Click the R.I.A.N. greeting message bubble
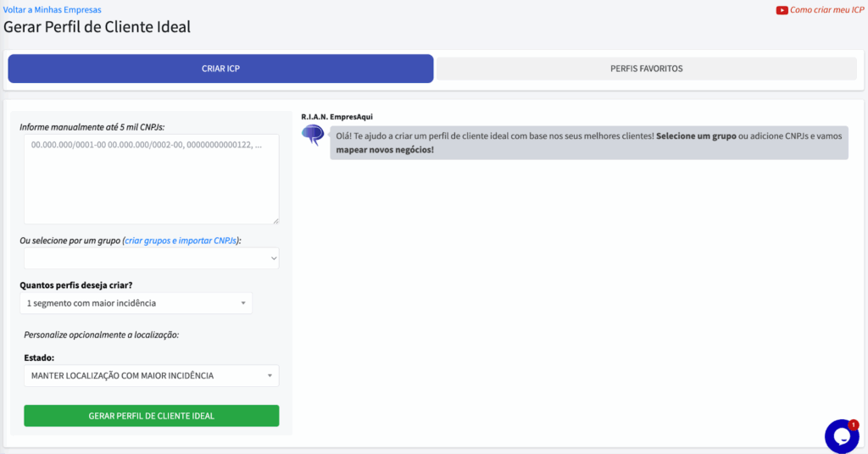The image size is (868, 454). (588, 142)
